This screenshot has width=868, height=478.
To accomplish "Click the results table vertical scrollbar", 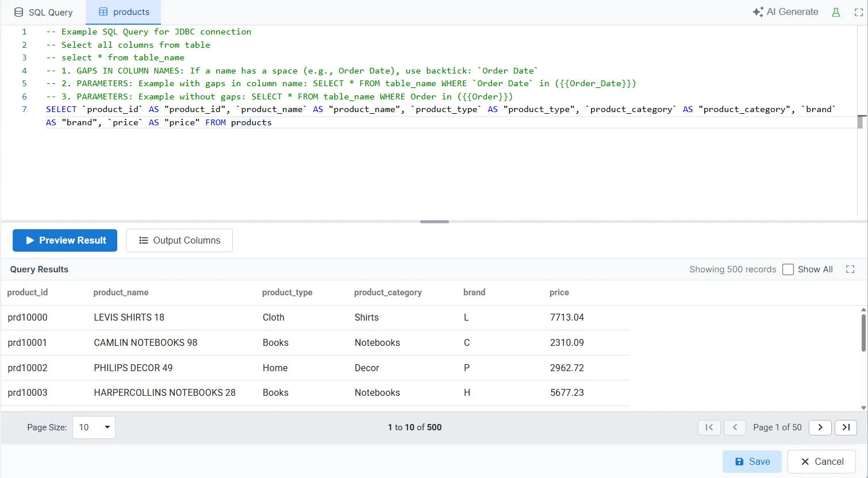I will [x=863, y=333].
